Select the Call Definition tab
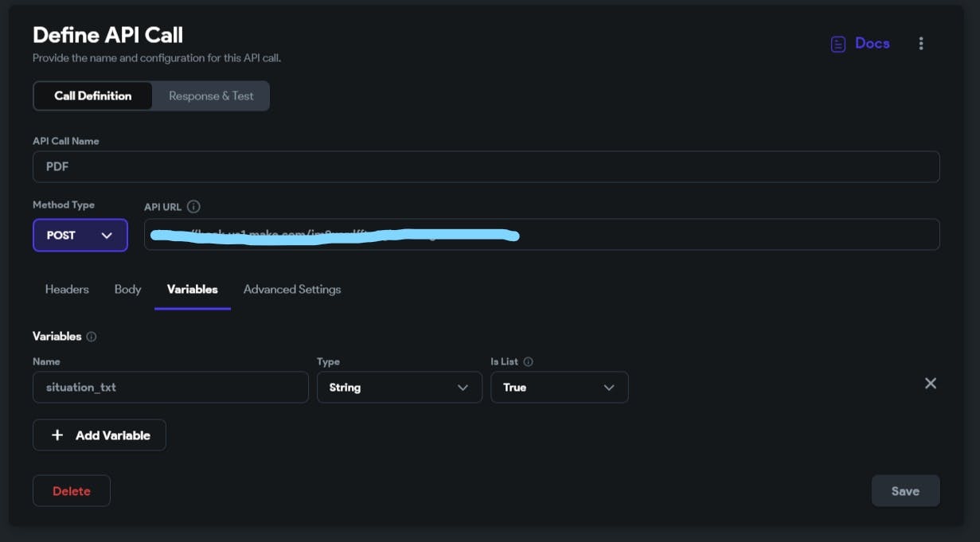The image size is (980, 542). pyautogui.click(x=93, y=96)
